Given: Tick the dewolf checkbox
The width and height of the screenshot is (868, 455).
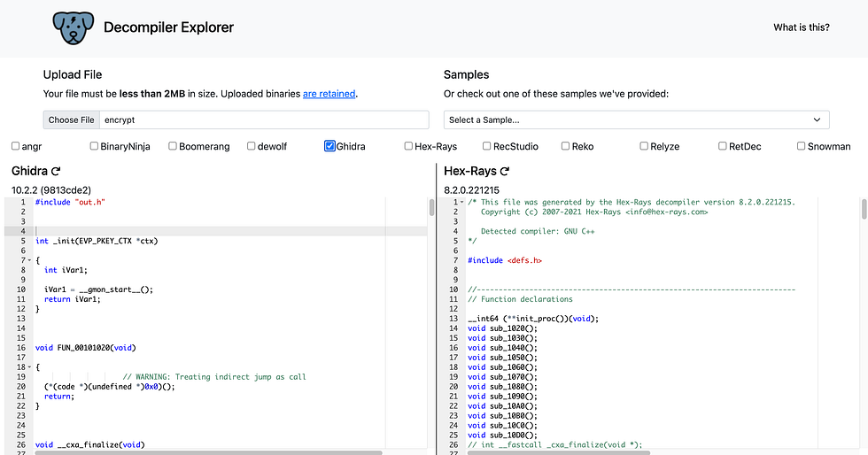Looking at the screenshot, I should pyautogui.click(x=252, y=146).
